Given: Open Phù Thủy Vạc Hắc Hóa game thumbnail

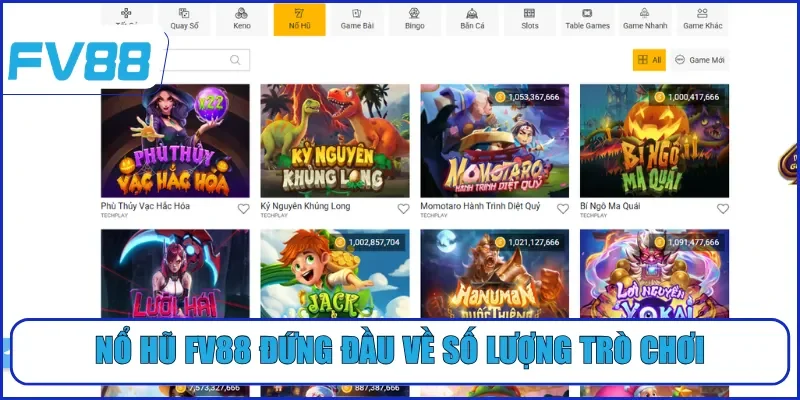Looking at the screenshot, I should tap(175, 141).
